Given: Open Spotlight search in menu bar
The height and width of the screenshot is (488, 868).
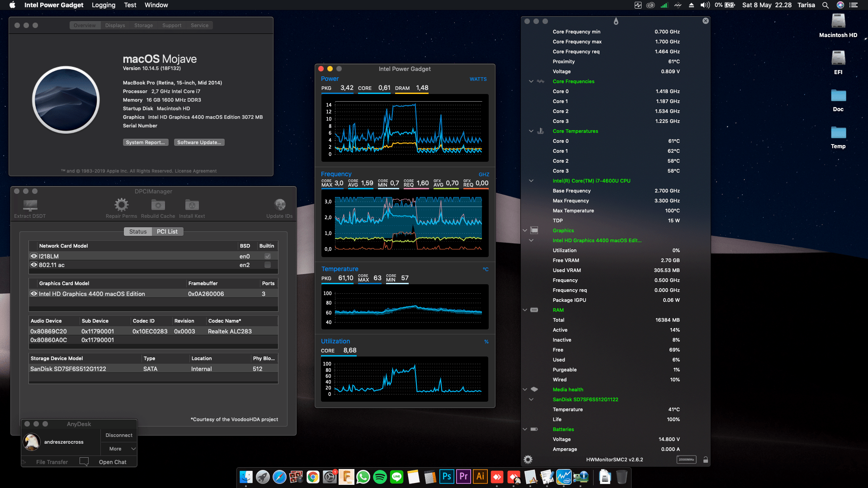Looking at the screenshot, I should [826, 5].
